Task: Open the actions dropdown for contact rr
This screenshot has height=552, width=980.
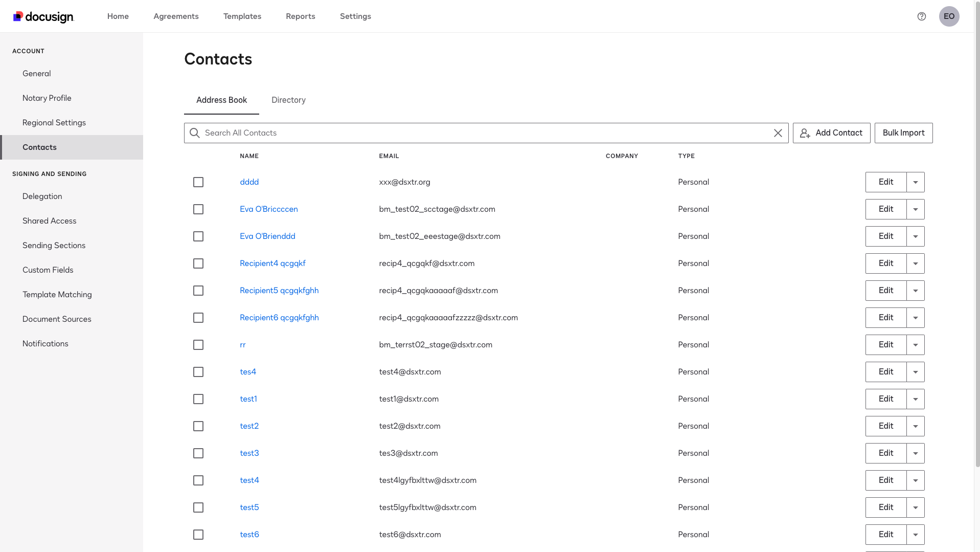Action: (915, 345)
